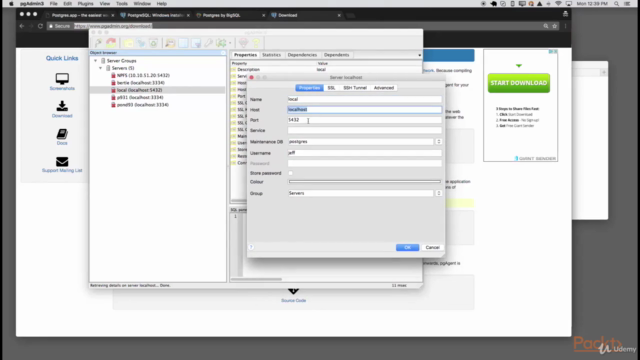
Task: Click the Docs book icon in Quick Links
Action: tap(62, 133)
